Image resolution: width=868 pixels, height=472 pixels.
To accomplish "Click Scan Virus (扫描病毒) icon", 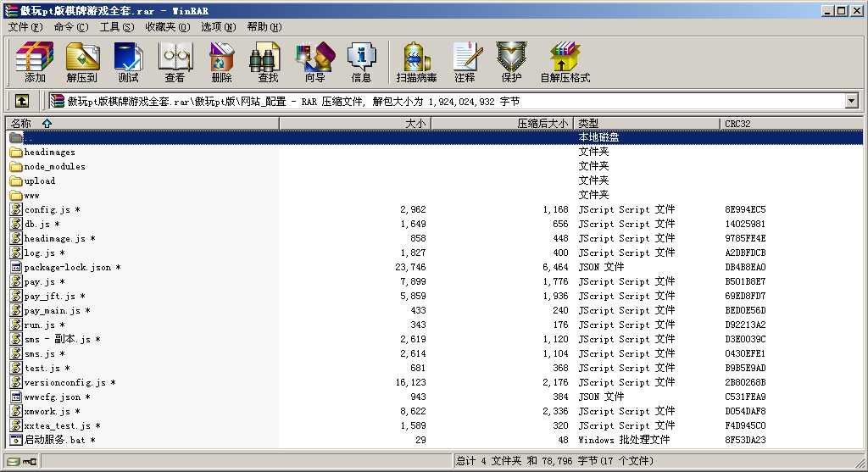I will pyautogui.click(x=416, y=61).
